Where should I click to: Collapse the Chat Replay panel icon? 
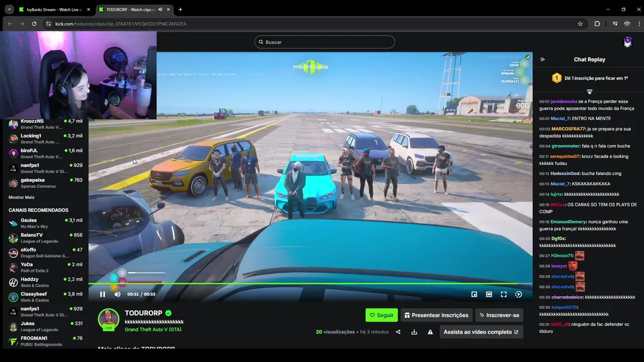[542, 59]
